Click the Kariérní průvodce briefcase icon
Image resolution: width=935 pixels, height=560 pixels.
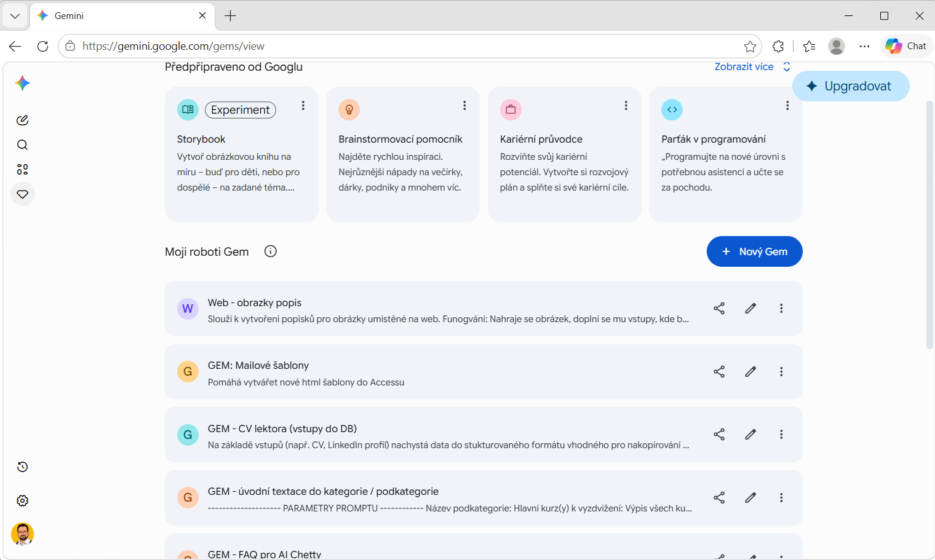pos(511,110)
